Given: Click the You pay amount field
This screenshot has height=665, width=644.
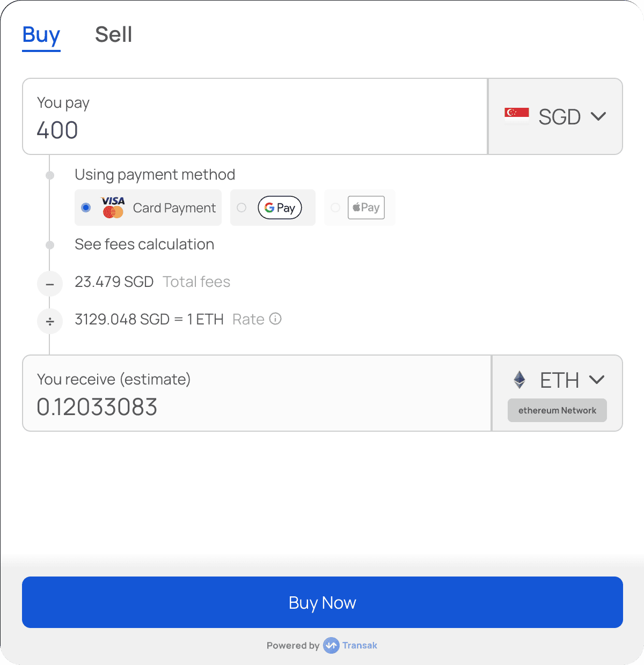Looking at the screenshot, I should (x=255, y=116).
